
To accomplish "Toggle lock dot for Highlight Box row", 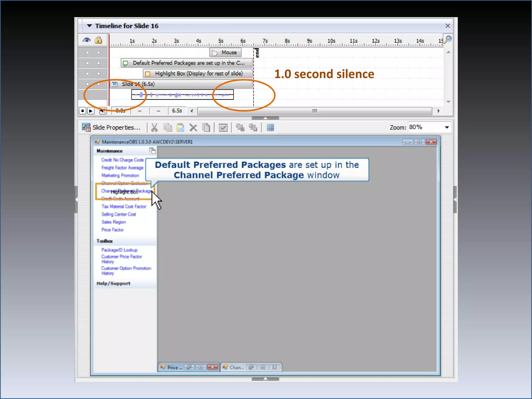I will [x=98, y=74].
